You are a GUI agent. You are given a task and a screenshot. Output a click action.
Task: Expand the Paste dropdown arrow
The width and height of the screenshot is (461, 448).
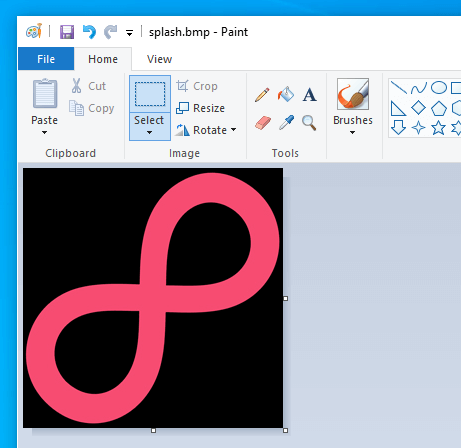(44, 132)
